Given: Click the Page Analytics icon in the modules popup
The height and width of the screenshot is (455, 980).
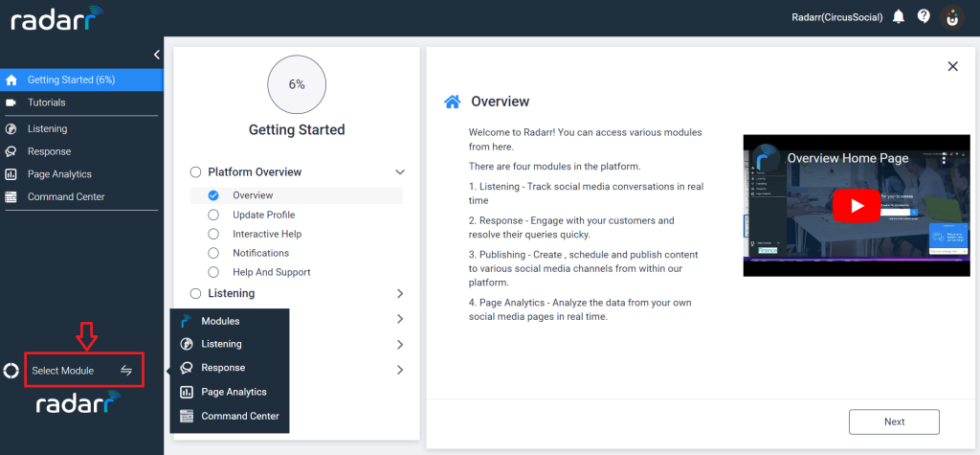Looking at the screenshot, I should click(186, 393).
